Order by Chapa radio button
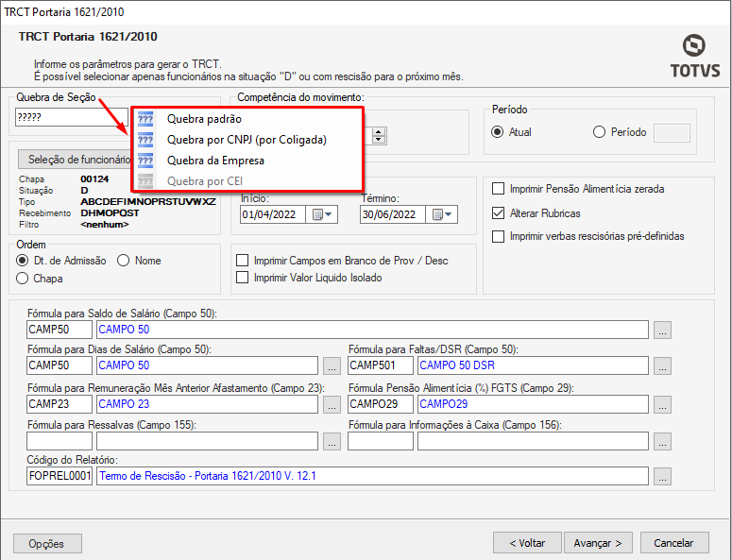This screenshot has height=560, width=732. tap(22, 279)
